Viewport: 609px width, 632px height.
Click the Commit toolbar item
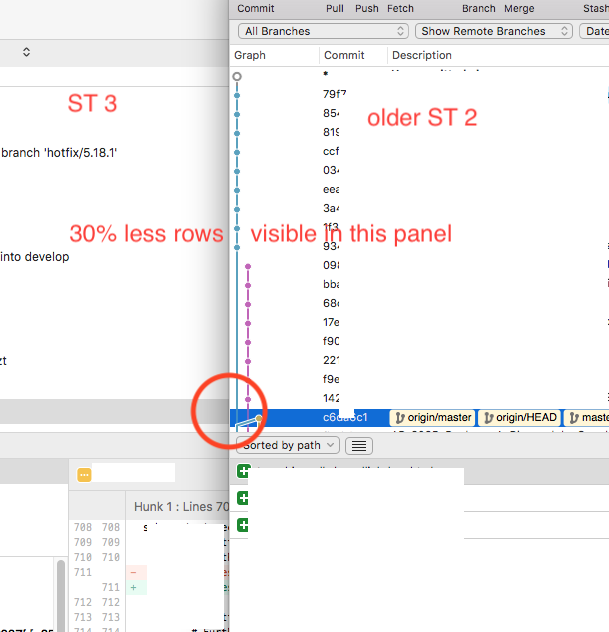pos(256,8)
